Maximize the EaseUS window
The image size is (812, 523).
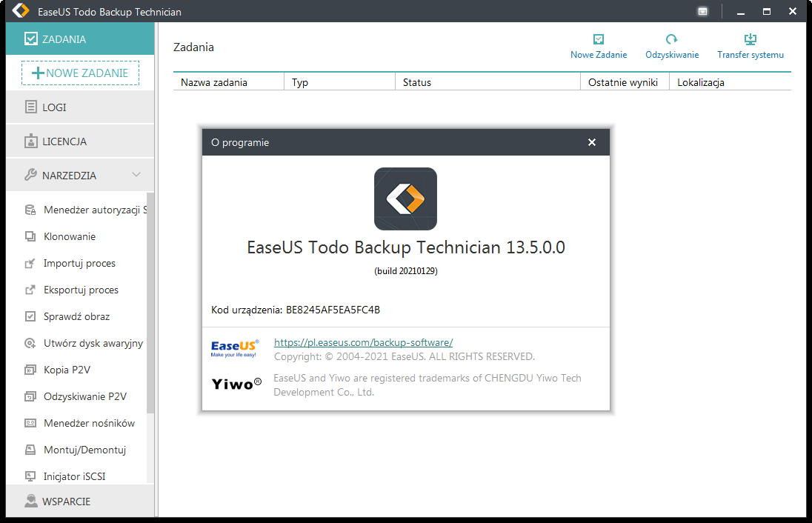coord(767,11)
